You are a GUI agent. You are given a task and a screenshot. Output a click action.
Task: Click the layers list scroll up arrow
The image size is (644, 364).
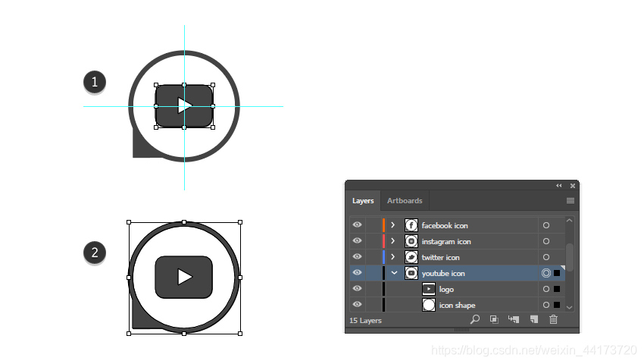(x=569, y=221)
